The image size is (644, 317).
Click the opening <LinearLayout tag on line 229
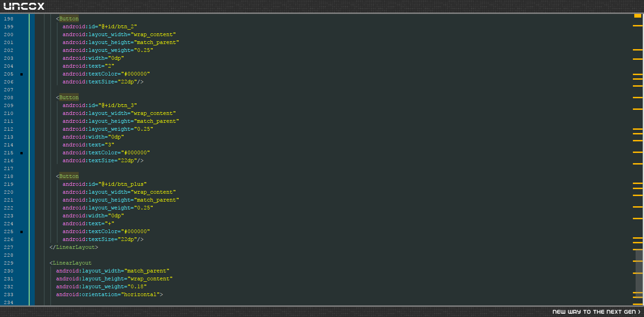click(70, 263)
